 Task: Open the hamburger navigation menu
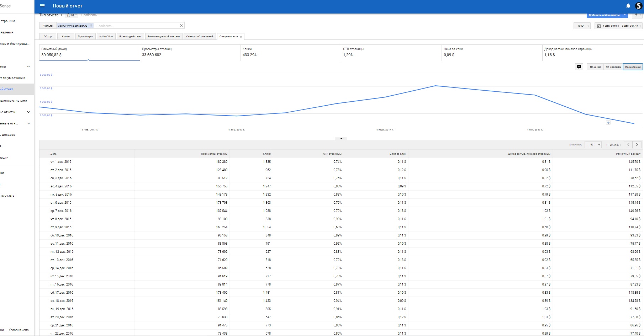[42, 6]
